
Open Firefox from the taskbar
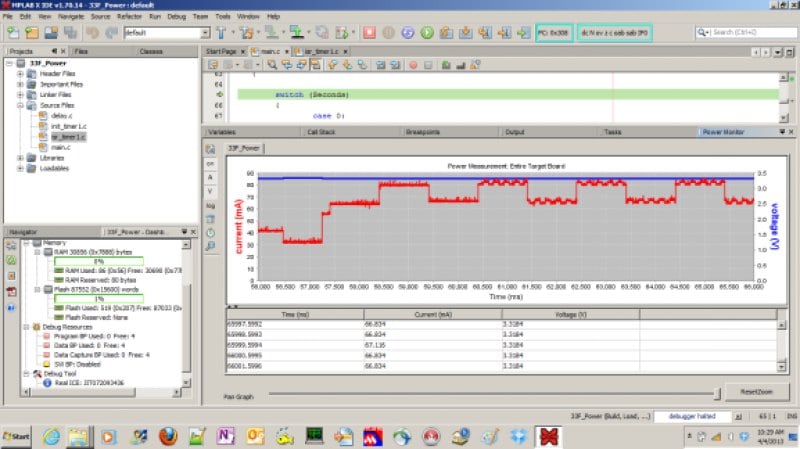tap(168, 436)
